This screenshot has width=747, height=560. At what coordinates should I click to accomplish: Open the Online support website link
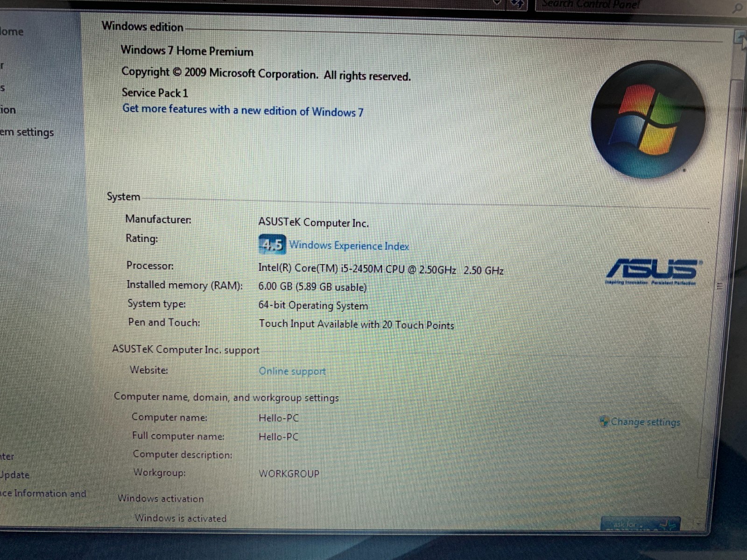(x=292, y=371)
